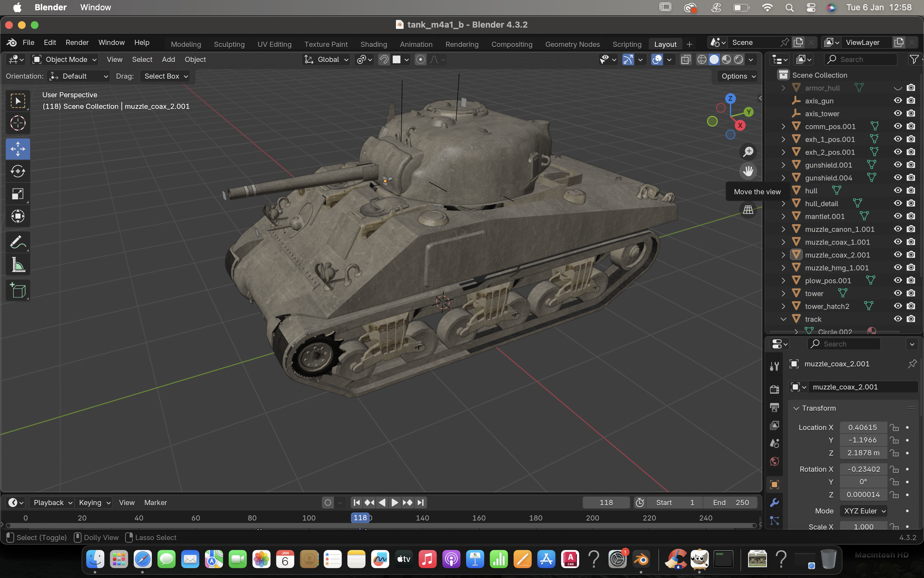Play the animation in reverse
924x578 pixels.
pyautogui.click(x=382, y=502)
